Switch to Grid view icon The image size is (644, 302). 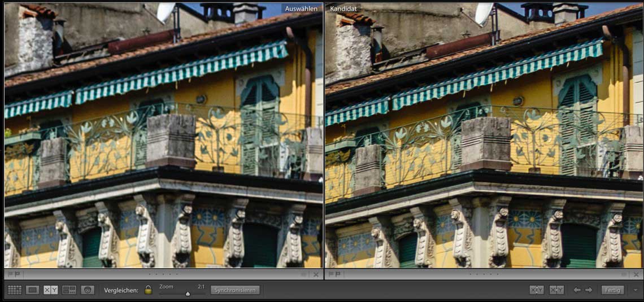[x=14, y=290]
